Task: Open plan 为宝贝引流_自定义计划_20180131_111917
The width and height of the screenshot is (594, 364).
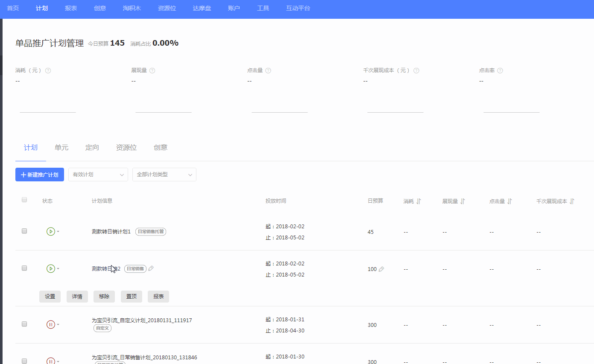Action: pyautogui.click(x=142, y=320)
